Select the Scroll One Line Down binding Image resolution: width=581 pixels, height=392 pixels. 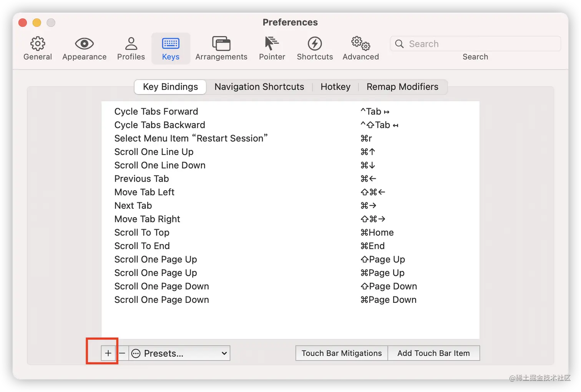[290, 165]
